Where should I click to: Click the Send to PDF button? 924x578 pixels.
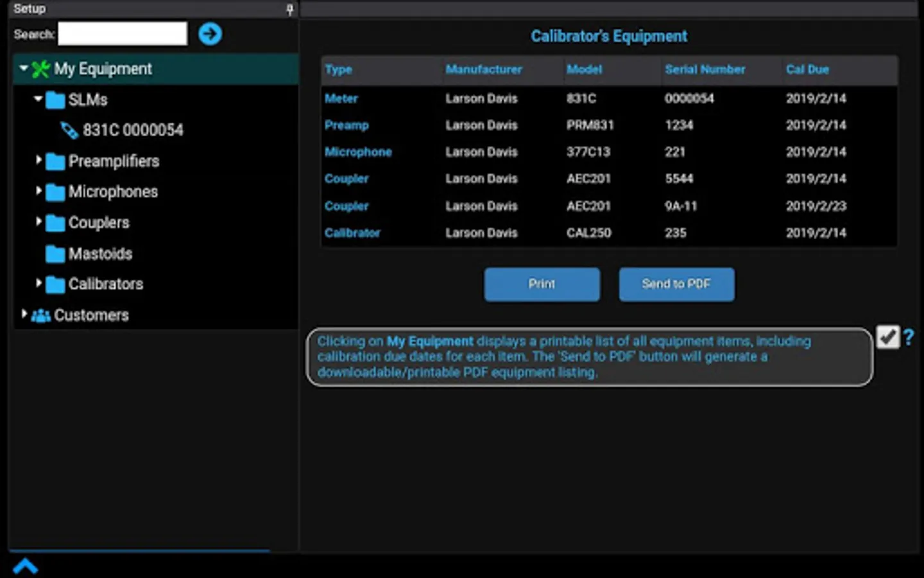pos(677,285)
